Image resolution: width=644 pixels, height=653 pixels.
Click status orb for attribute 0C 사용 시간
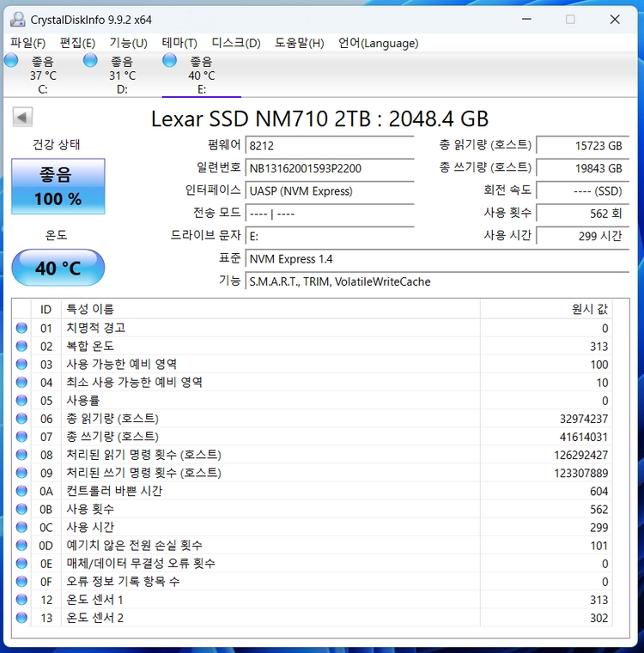tap(21, 527)
